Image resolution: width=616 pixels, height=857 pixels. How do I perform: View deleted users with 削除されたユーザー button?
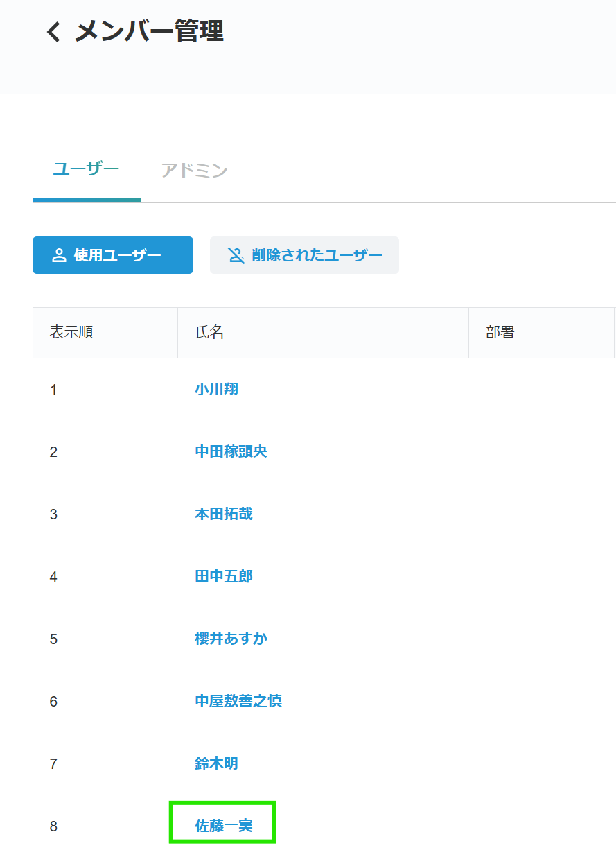(x=304, y=254)
